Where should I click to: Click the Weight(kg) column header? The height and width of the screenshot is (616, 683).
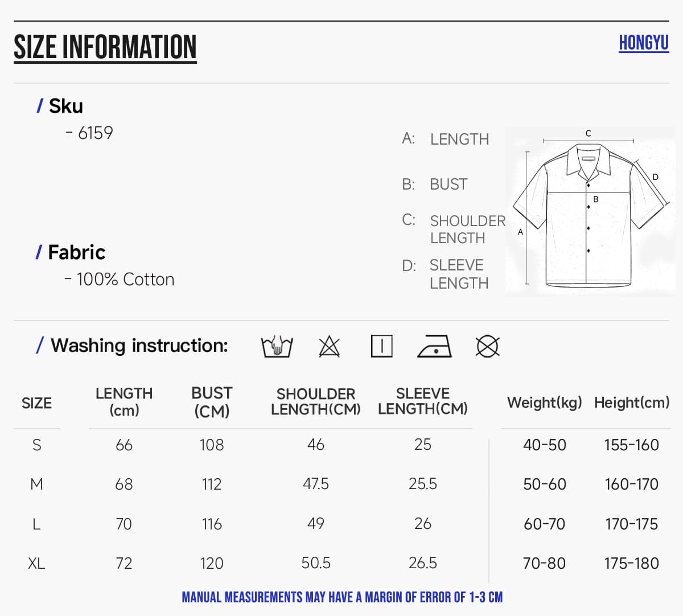click(545, 403)
